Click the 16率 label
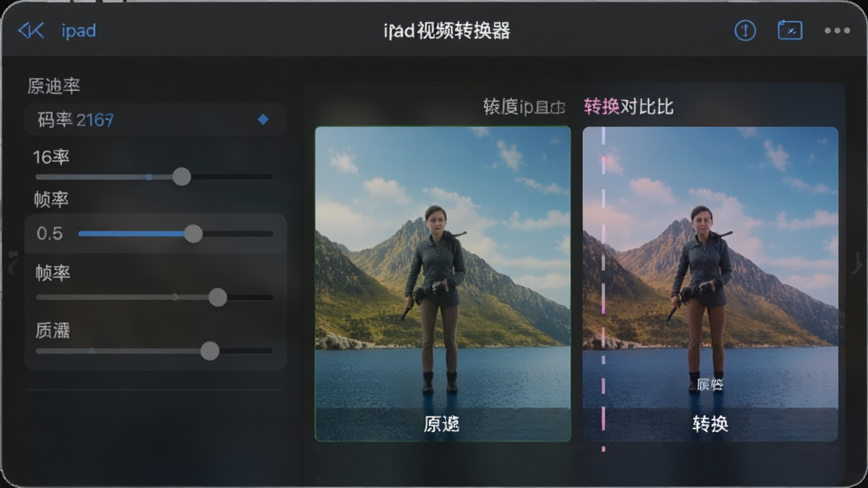Screen dimensions: 868x488 51,157
